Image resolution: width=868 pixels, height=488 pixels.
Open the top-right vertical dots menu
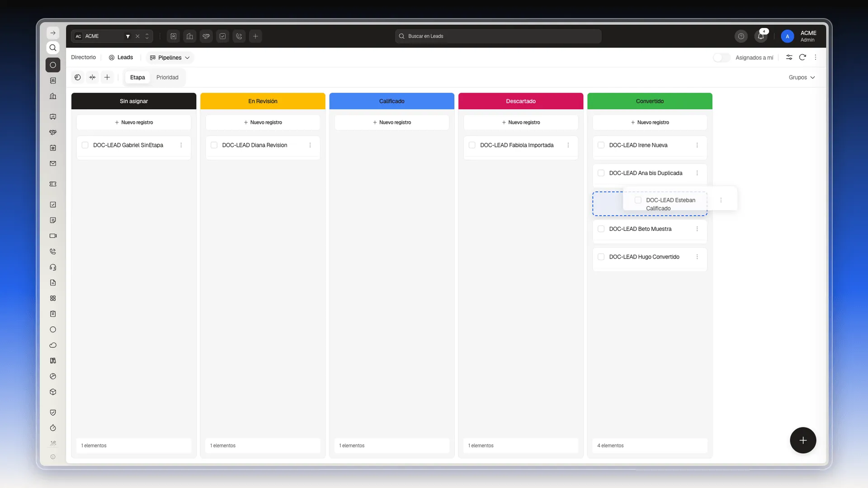(x=816, y=57)
